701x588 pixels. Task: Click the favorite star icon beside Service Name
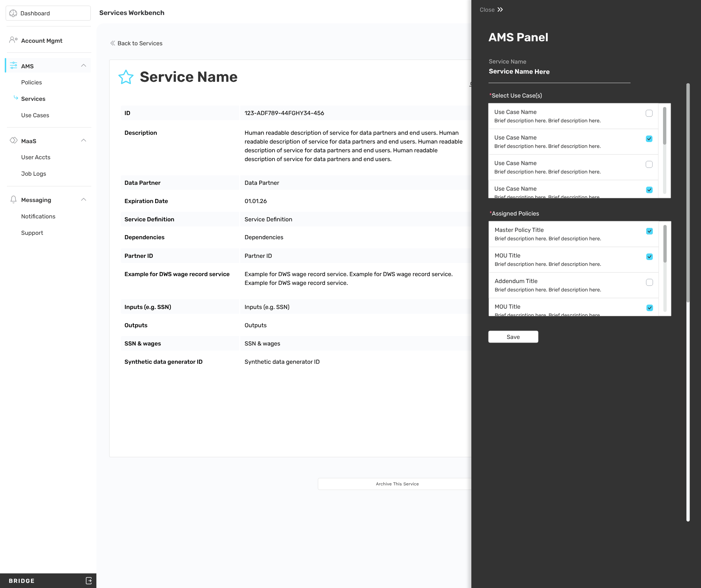pos(126,77)
